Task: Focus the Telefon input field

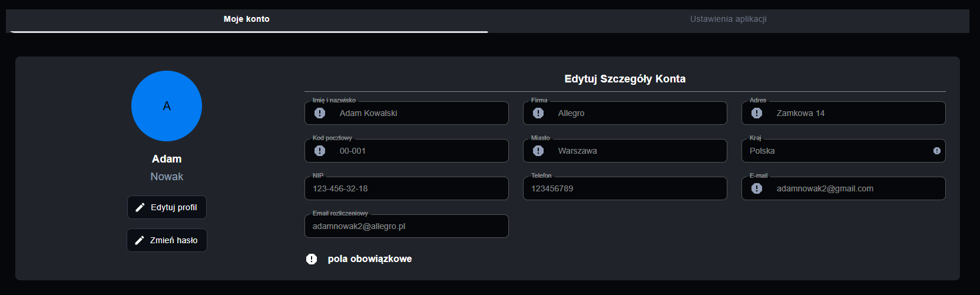Action: point(625,188)
